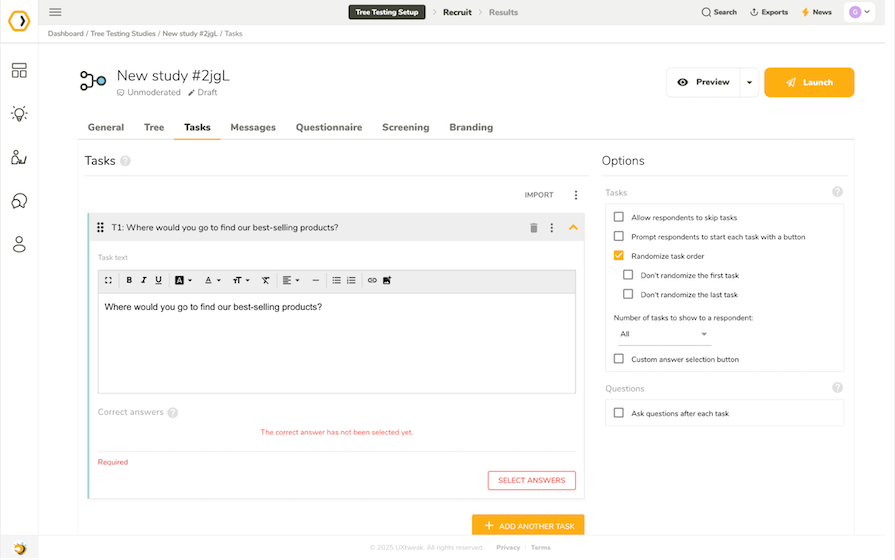
Task: Apply italic formatting in the editor toolbar
Action: (144, 280)
